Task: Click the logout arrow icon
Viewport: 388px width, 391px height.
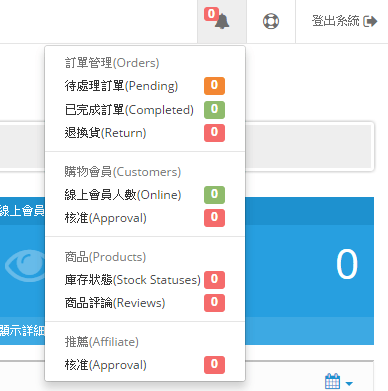Action: point(370,21)
